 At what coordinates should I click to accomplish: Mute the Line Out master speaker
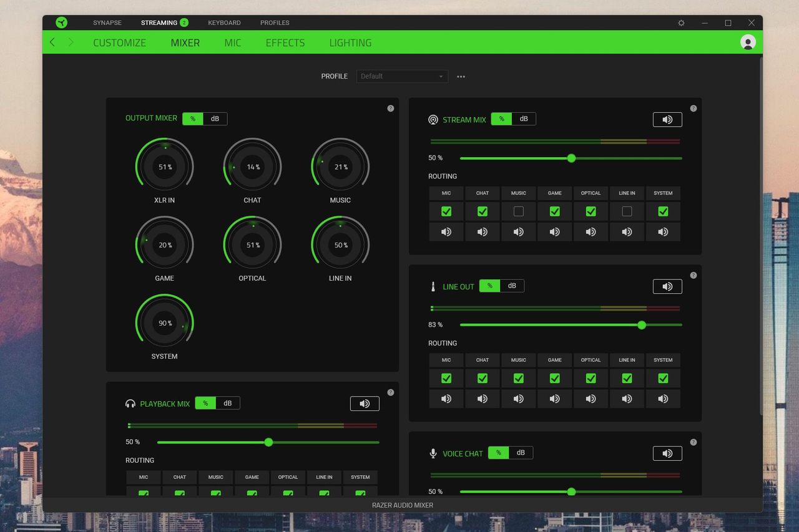(667, 286)
